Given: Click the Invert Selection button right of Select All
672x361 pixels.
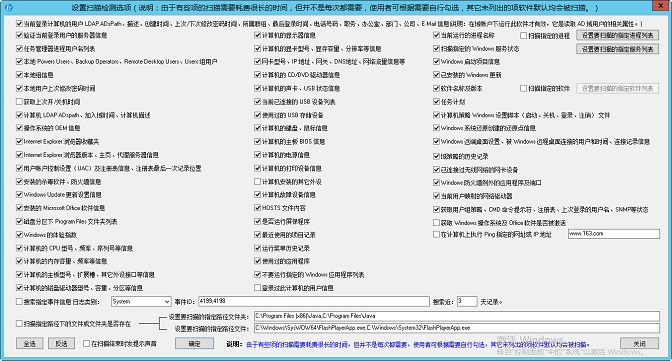Looking at the screenshot, I should (61, 343).
